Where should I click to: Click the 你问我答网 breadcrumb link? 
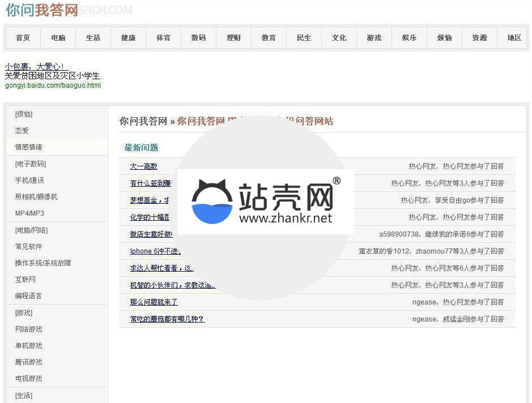point(143,121)
